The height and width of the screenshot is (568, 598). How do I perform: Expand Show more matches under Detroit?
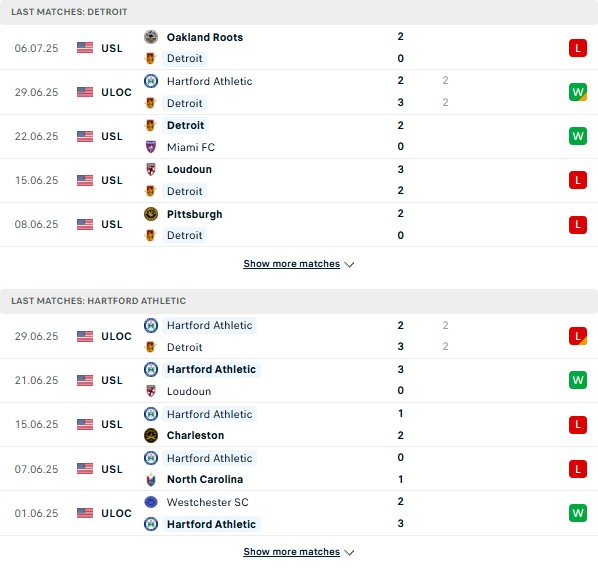(x=291, y=264)
